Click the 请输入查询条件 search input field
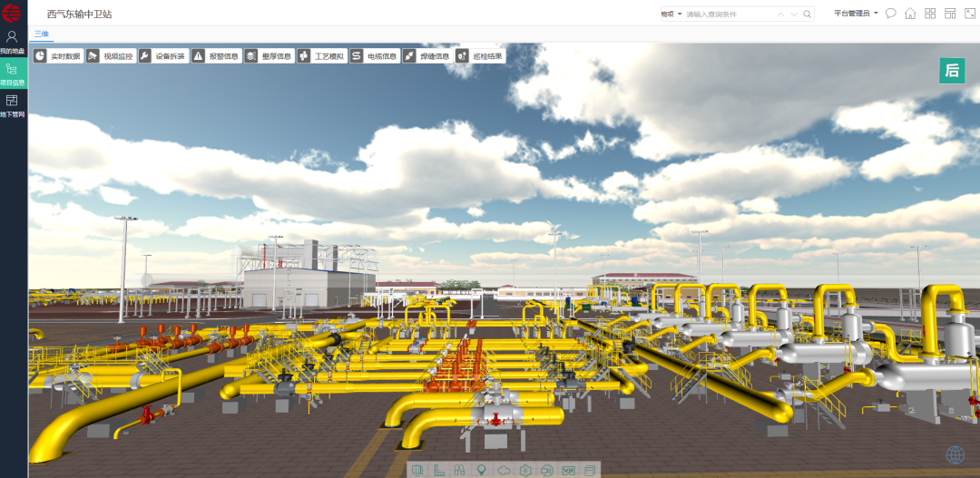 pyautogui.click(x=726, y=14)
